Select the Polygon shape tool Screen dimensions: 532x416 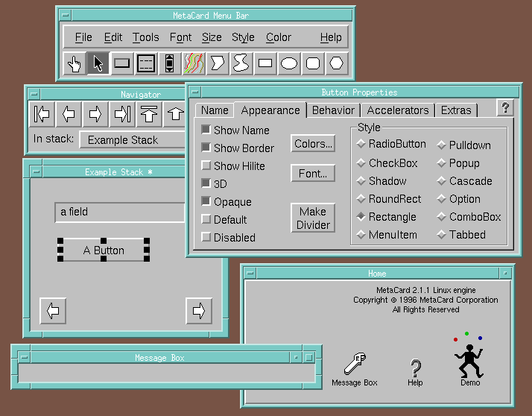pos(218,63)
